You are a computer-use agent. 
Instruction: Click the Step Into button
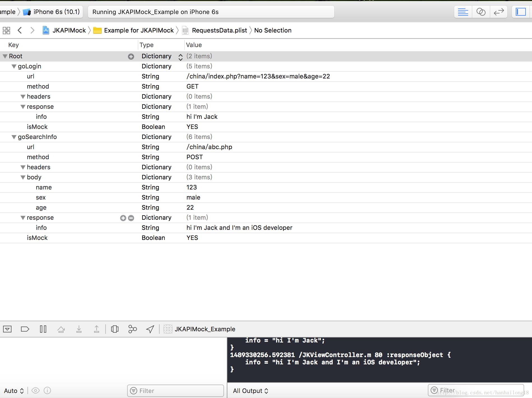pos(79,329)
